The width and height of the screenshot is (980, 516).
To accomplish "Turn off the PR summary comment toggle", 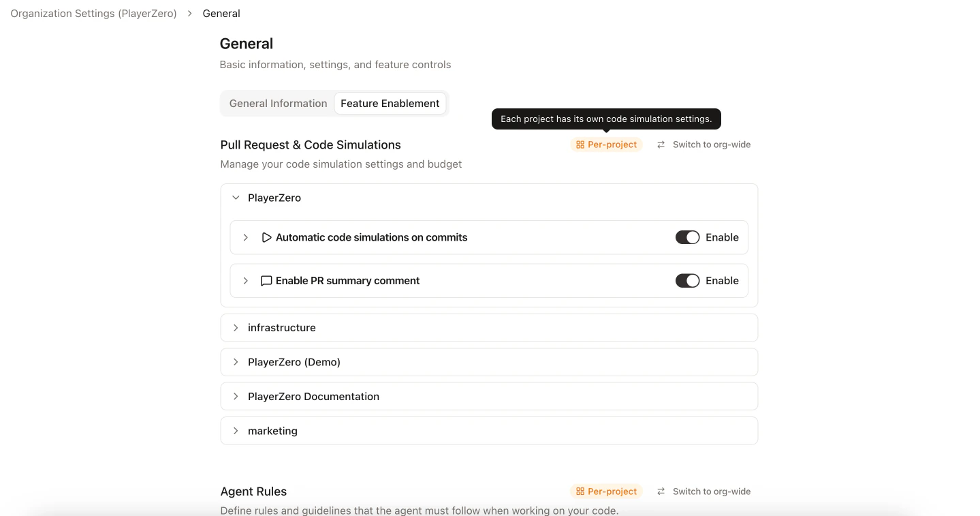I will point(687,280).
